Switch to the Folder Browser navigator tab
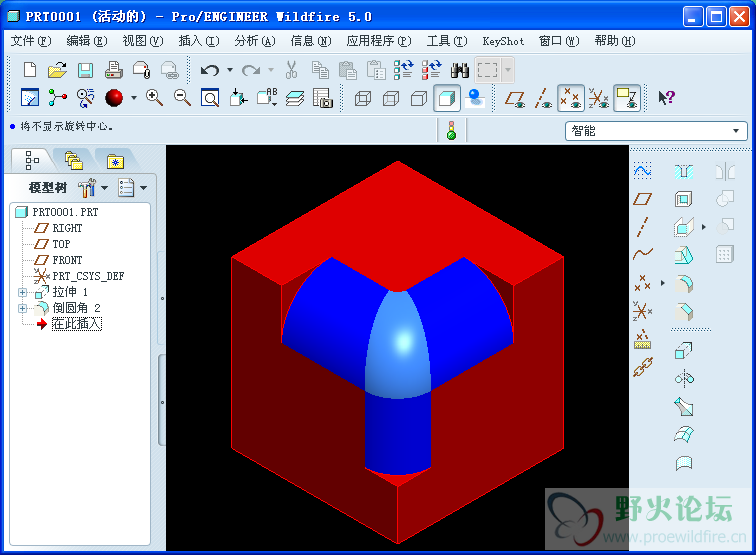 (x=74, y=161)
